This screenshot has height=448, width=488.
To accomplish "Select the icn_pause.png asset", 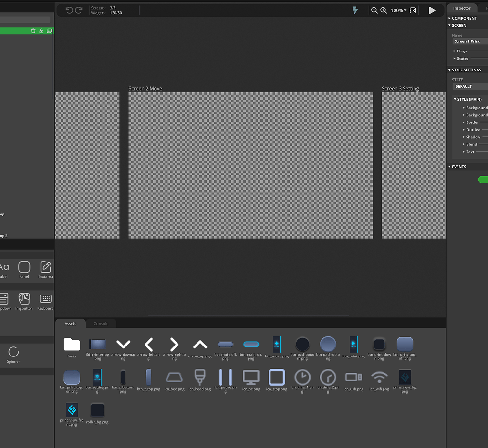I will click(x=226, y=381).
